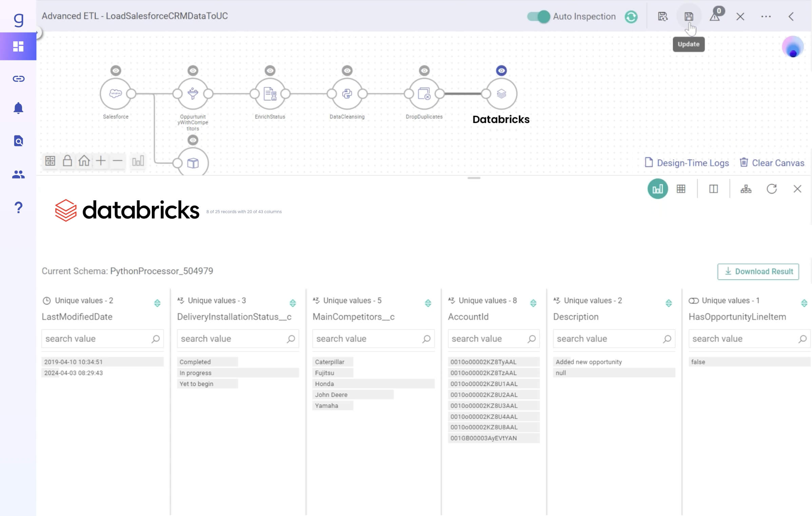Click Download Result button
This screenshot has width=812, height=516.
click(x=758, y=271)
